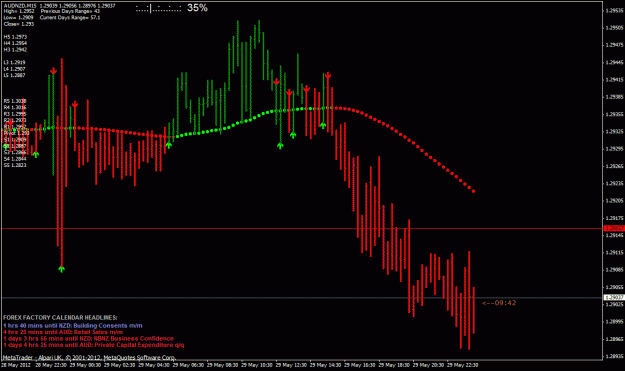Click the 1.29385 price axis label

pos(614,97)
